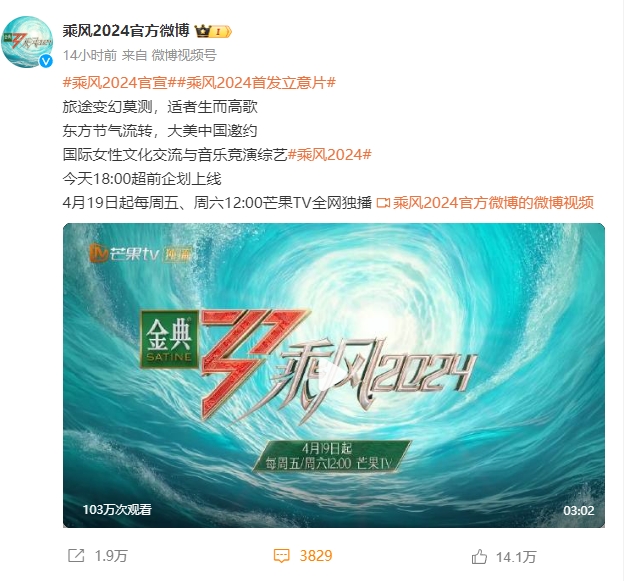Click the repost share icon
Viewport: 624px width, 581px height.
pyautogui.click(x=76, y=556)
